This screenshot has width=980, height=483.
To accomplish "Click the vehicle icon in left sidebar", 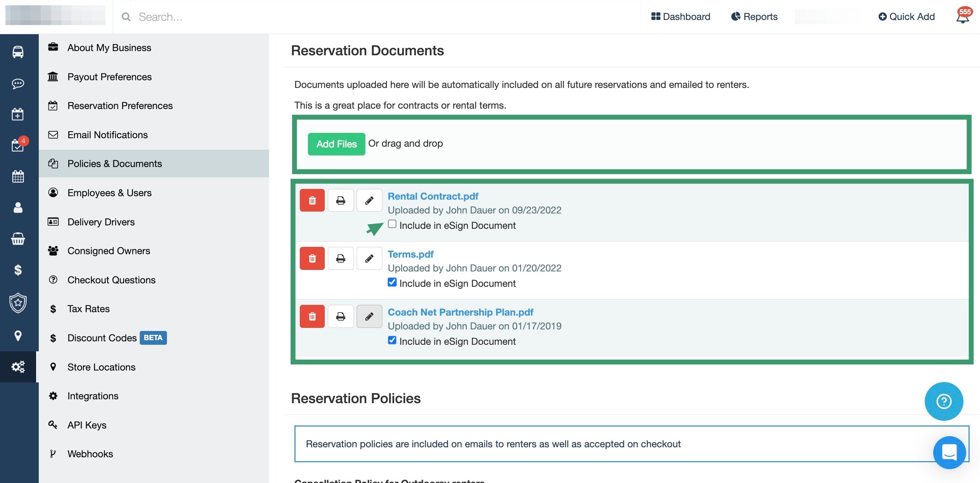I will (18, 52).
